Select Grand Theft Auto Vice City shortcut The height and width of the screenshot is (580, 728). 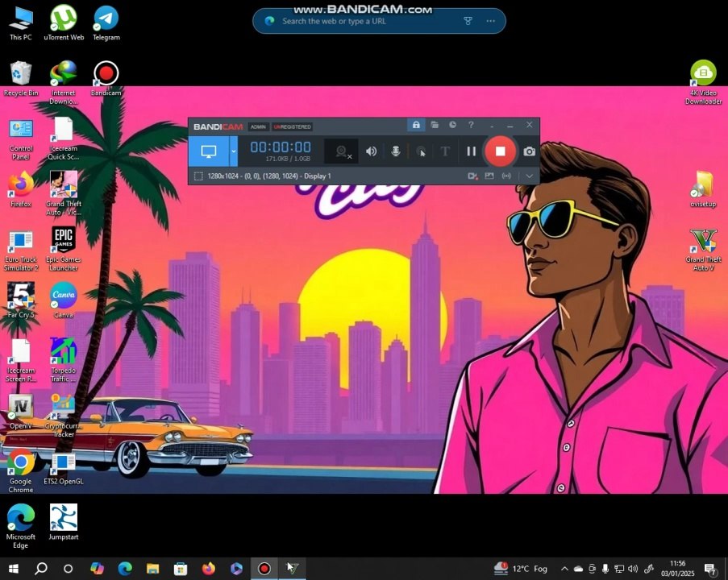point(64,193)
